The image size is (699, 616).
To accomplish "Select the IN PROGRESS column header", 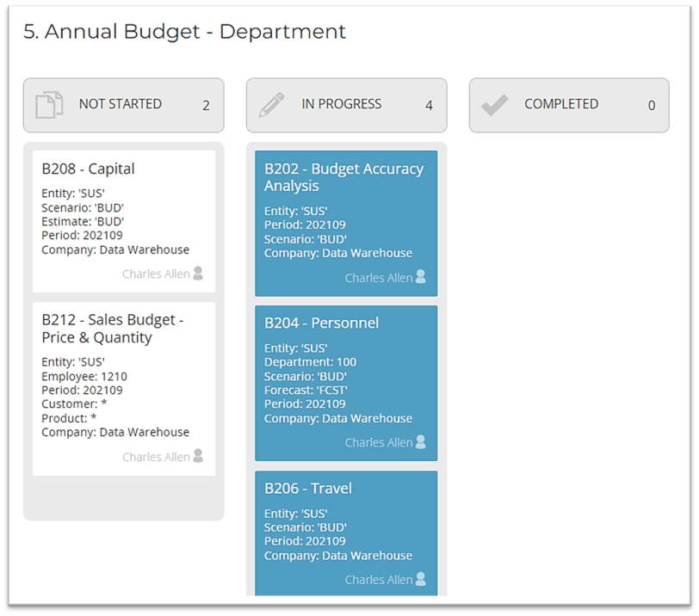I will click(342, 104).
